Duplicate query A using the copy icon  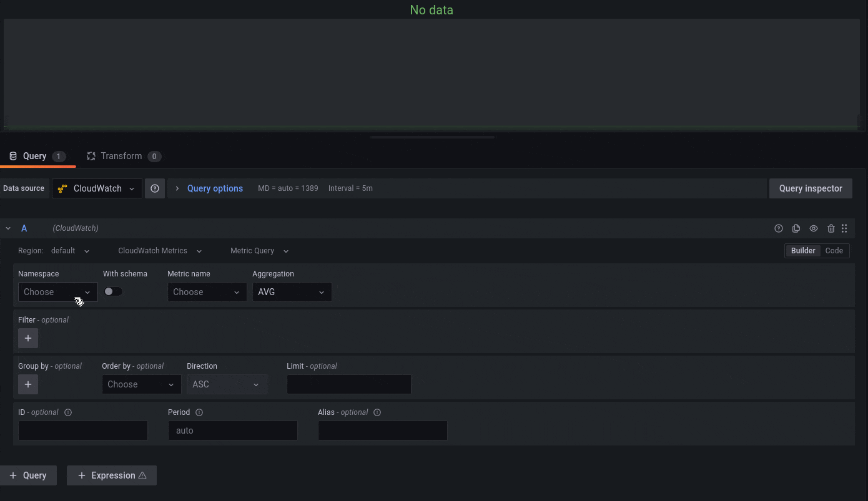point(796,228)
